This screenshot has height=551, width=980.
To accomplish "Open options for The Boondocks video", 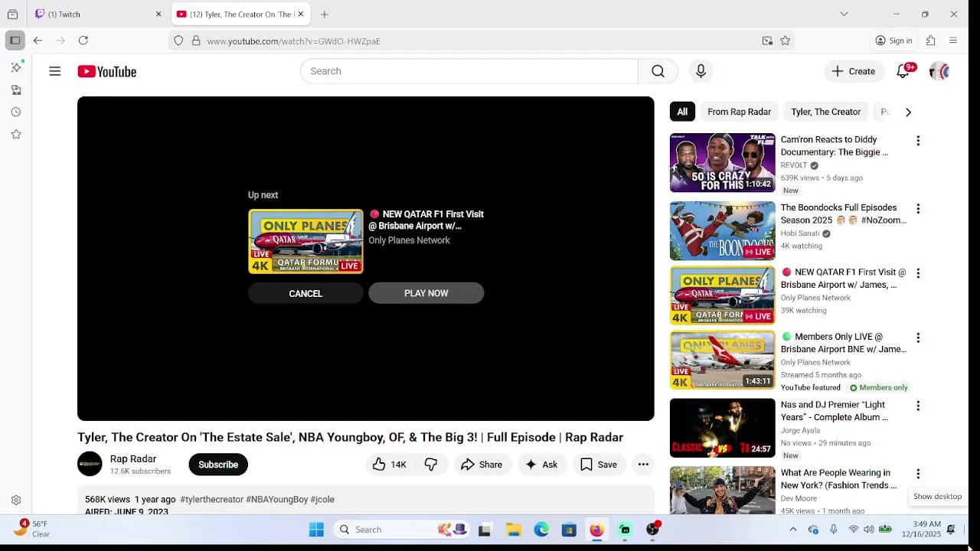I will [x=918, y=208].
